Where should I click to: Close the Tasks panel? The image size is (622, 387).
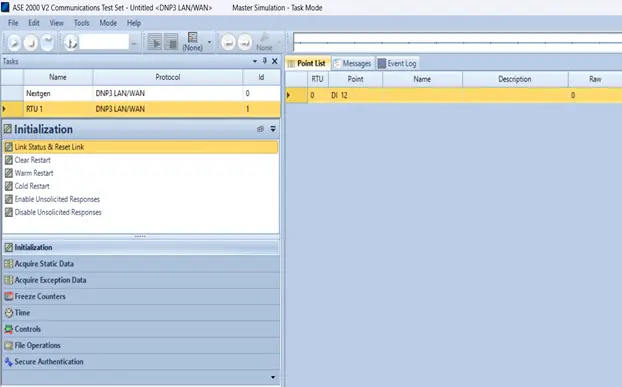pos(275,61)
